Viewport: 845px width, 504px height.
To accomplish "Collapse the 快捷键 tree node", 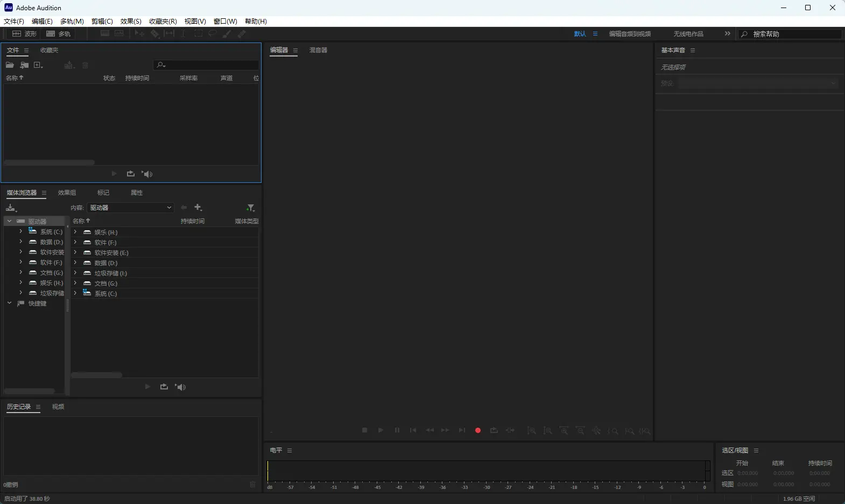I will (9, 303).
